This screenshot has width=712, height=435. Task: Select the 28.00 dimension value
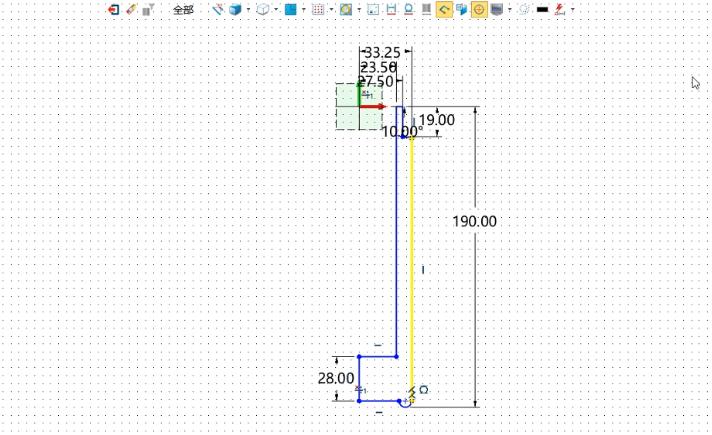pos(336,378)
